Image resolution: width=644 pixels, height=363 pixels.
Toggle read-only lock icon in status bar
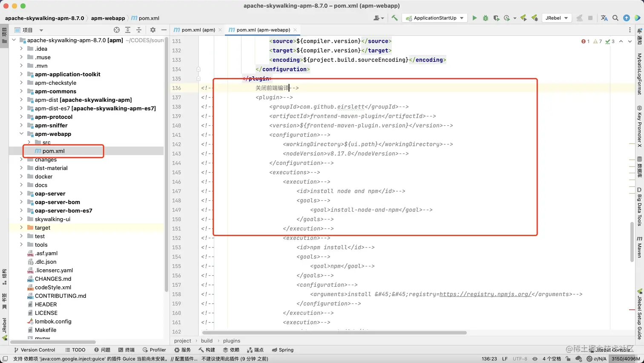click(x=568, y=359)
